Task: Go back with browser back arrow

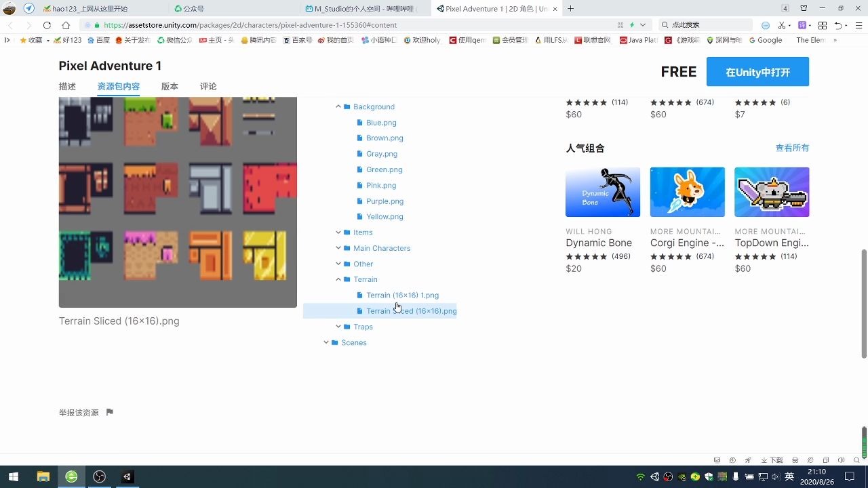Action: [x=10, y=25]
